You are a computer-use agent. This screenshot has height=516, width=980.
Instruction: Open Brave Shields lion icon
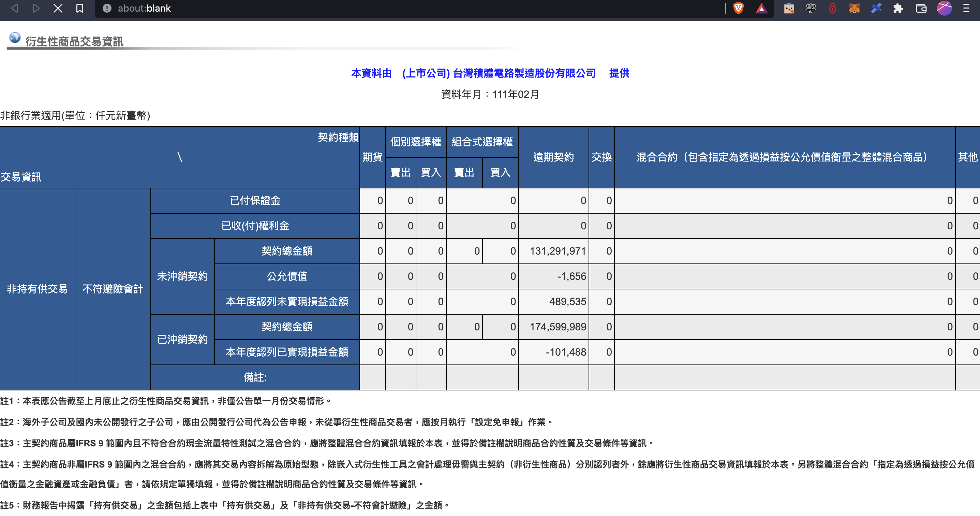coord(739,8)
